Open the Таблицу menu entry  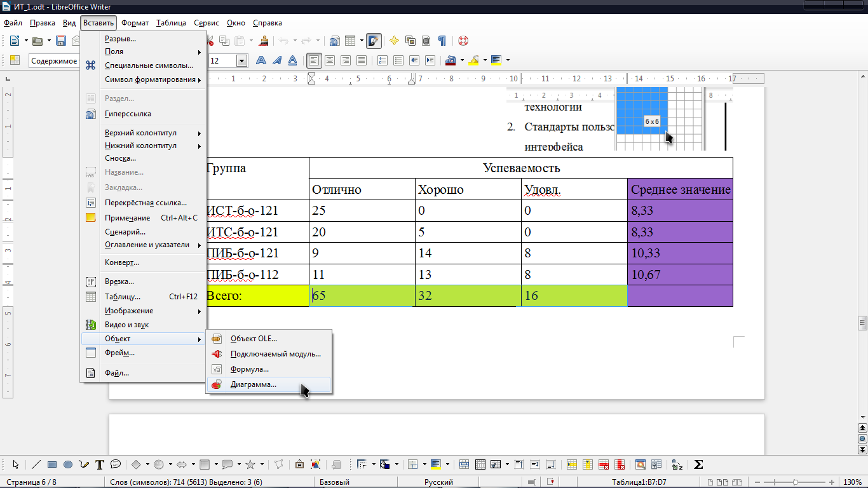point(122,297)
